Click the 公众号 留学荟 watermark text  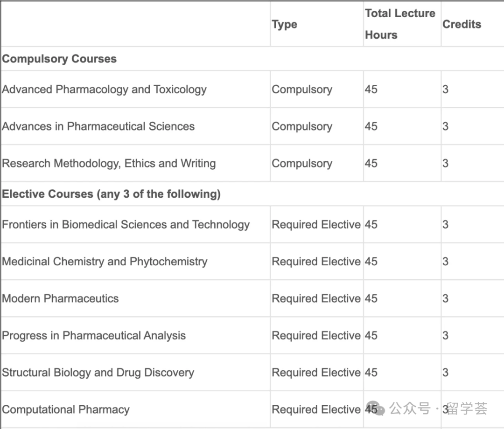[438, 408]
